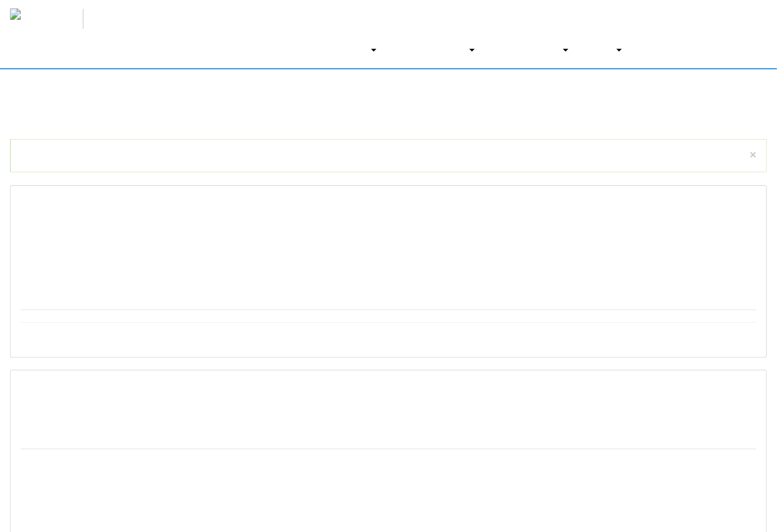This screenshot has width=777, height=532.
Task: Select the menu item before the first caret
Action: coord(346,50)
